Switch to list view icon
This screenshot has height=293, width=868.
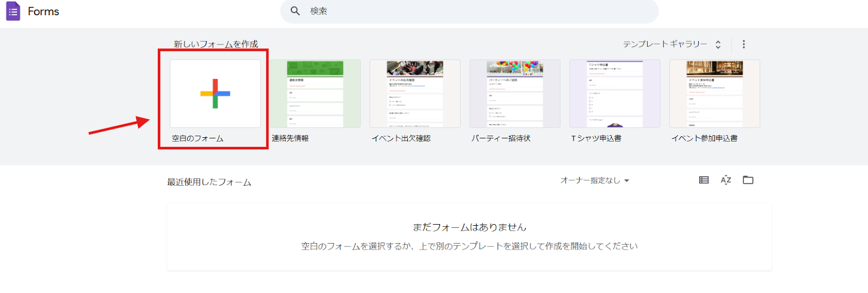(x=704, y=180)
